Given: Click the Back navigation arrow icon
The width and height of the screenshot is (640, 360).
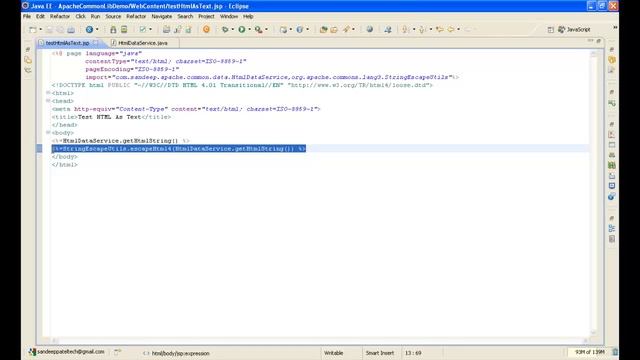Looking at the screenshot, I should click(451, 29).
